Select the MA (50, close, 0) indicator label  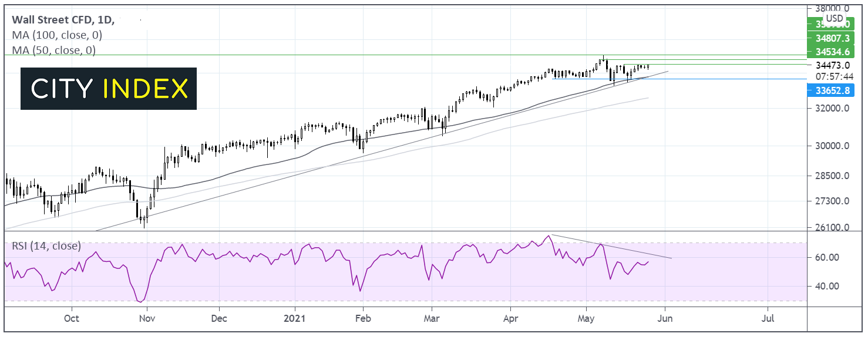click(x=54, y=51)
